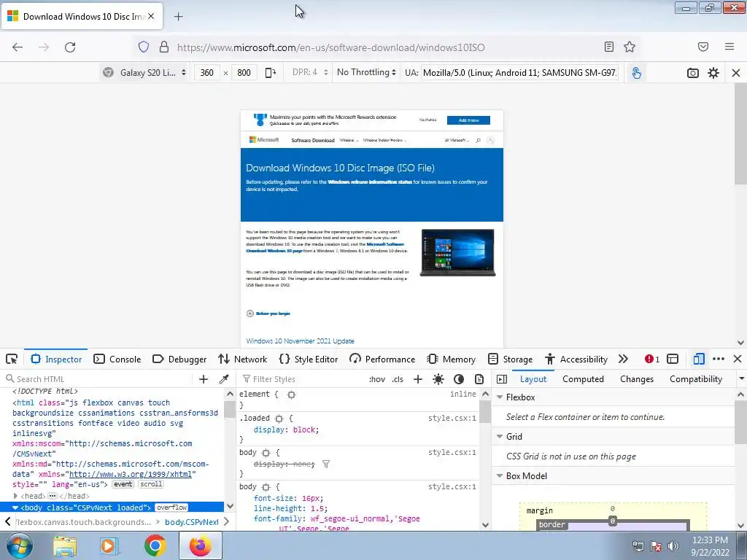
Task: Open the Pocket save icon
Action: pyautogui.click(x=703, y=47)
